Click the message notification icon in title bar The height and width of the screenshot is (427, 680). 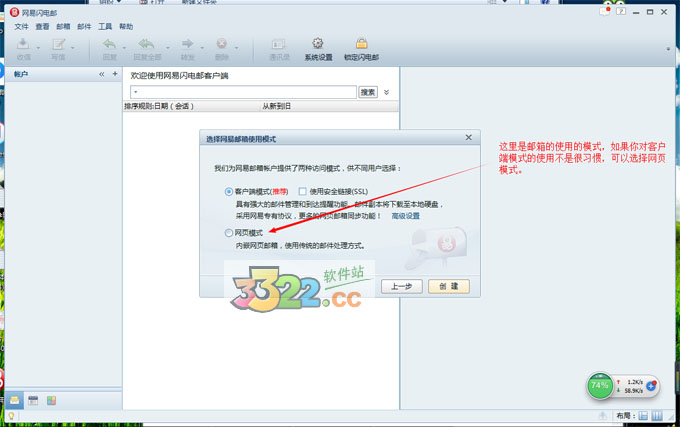[x=605, y=12]
